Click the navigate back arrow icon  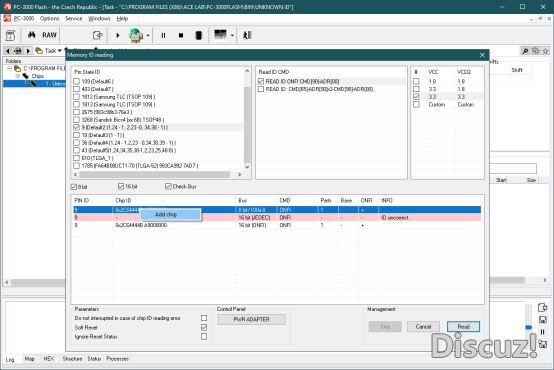coord(8,51)
